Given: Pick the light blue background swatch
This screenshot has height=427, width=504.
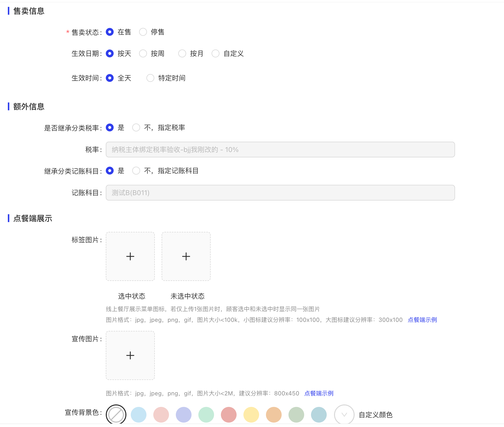Looking at the screenshot, I should click(x=139, y=414).
